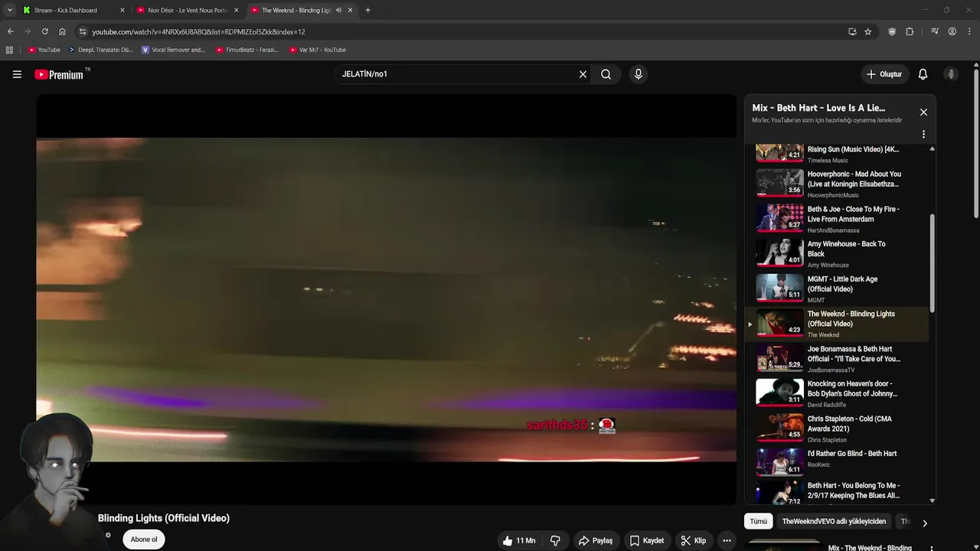Open a new browser tab

367,10
